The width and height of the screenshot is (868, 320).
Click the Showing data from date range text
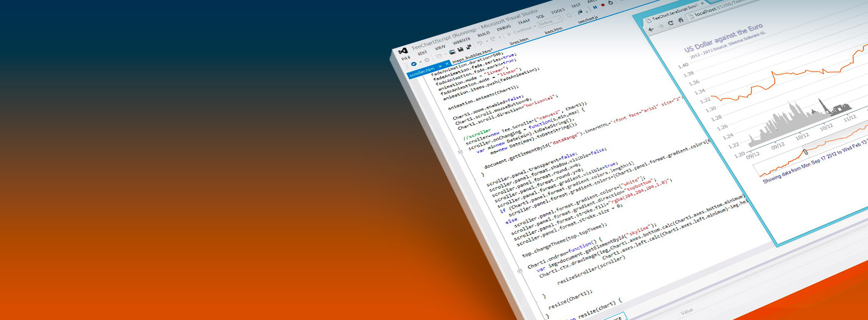(815, 162)
